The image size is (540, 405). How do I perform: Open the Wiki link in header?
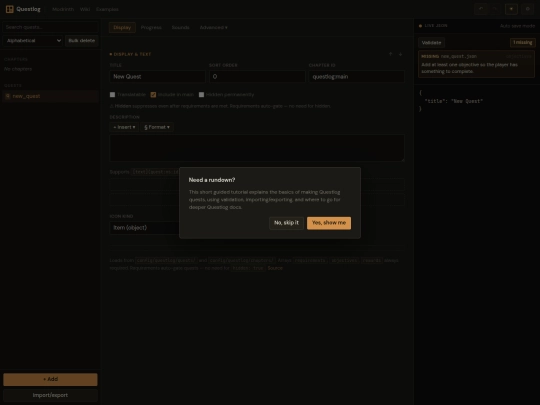[85, 9]
